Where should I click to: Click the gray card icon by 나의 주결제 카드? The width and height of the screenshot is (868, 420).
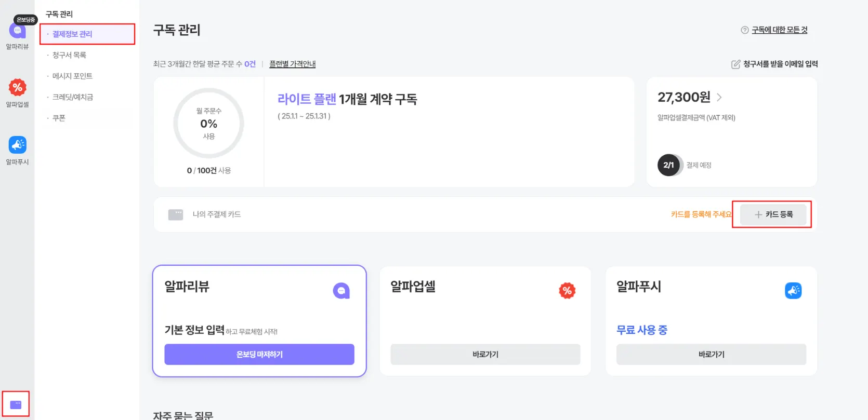tap(176, 214)
